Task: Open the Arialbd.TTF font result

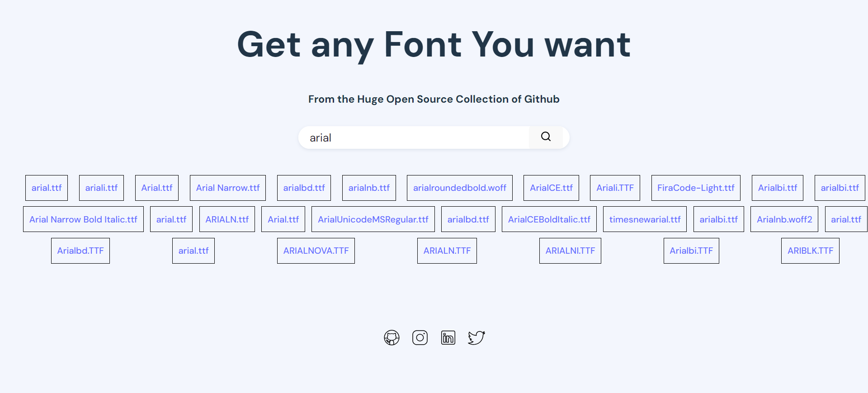Action: coord(80,251)
